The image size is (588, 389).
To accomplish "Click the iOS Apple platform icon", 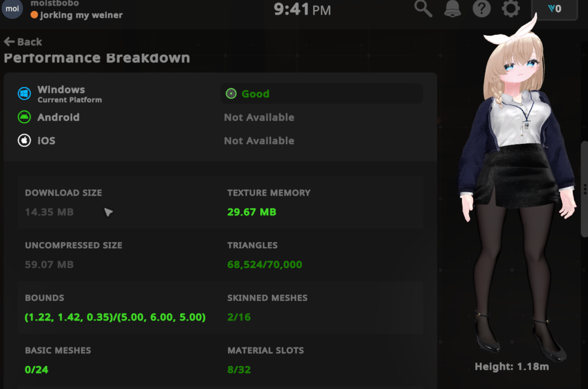I will click(x=24, y=141).
